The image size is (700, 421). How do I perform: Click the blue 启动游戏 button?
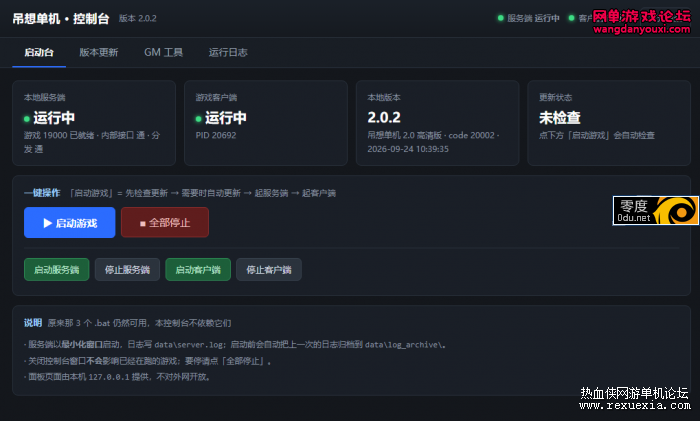pos(70,222)
